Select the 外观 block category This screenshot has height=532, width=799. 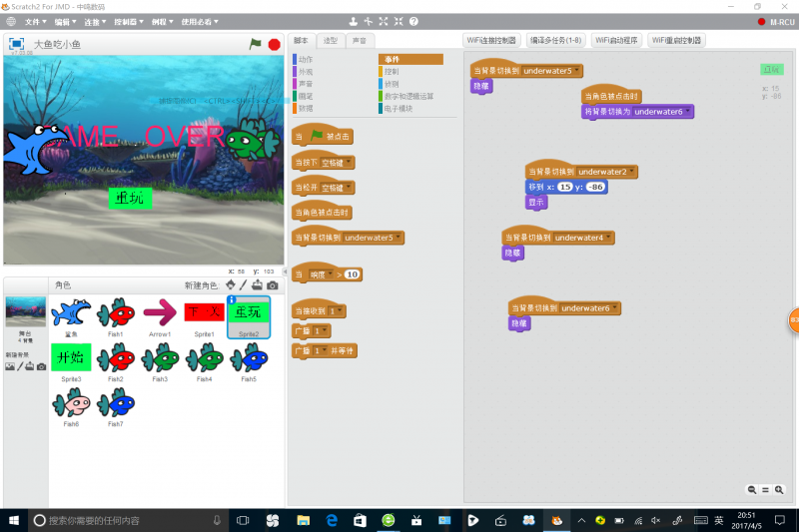point(306,71)
